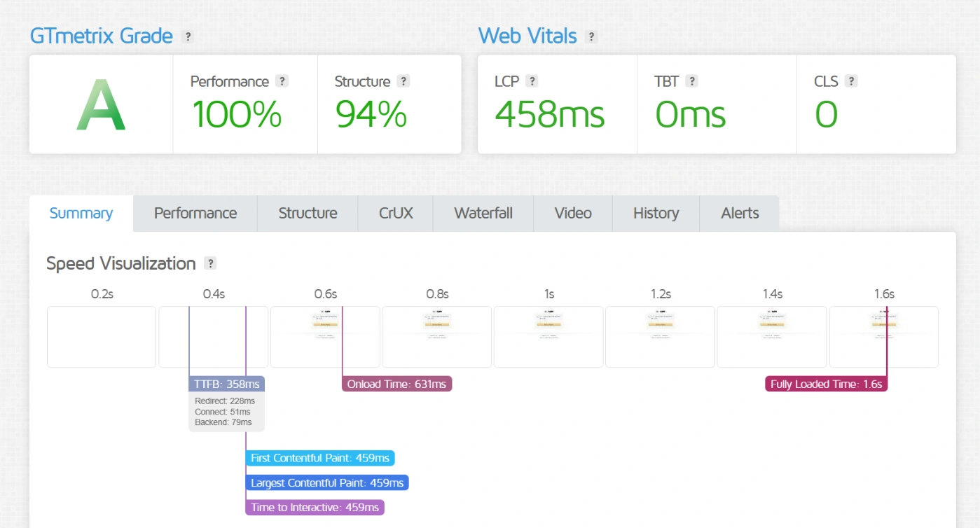
Task: Click the Structure score help icon
Action: [x=403, y=81]
